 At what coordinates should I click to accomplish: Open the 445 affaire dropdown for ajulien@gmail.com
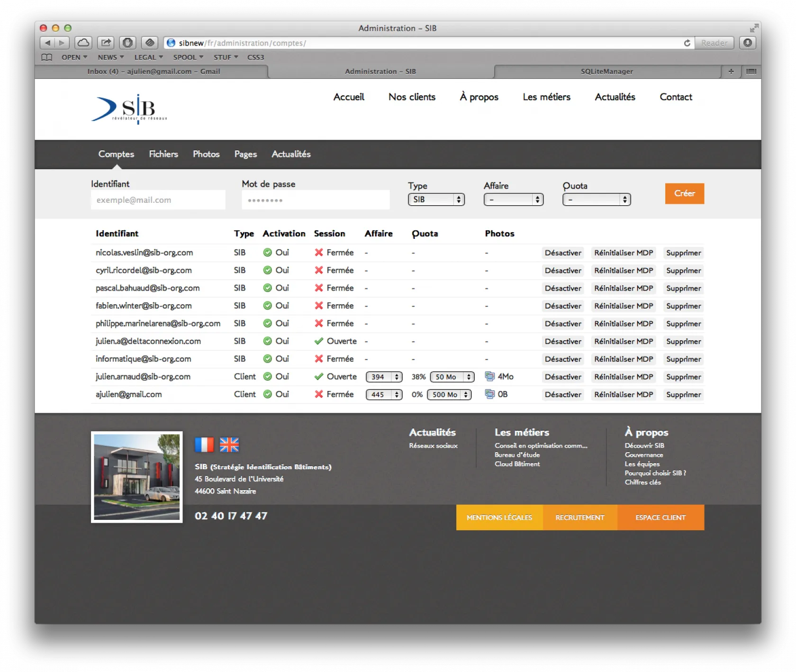point(384,394)
